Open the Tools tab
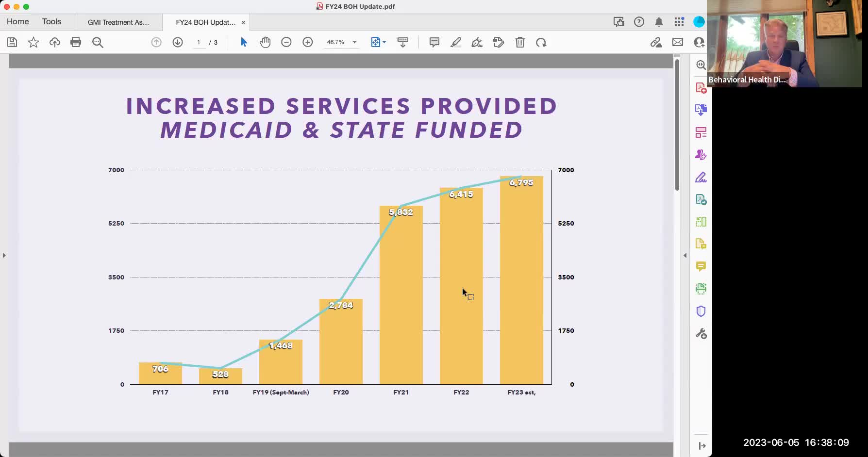 tap(52, 21)
